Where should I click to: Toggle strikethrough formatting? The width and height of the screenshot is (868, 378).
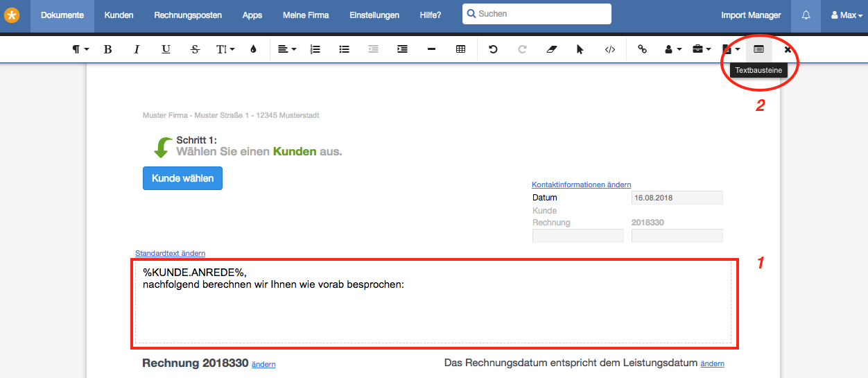[195, 49]
